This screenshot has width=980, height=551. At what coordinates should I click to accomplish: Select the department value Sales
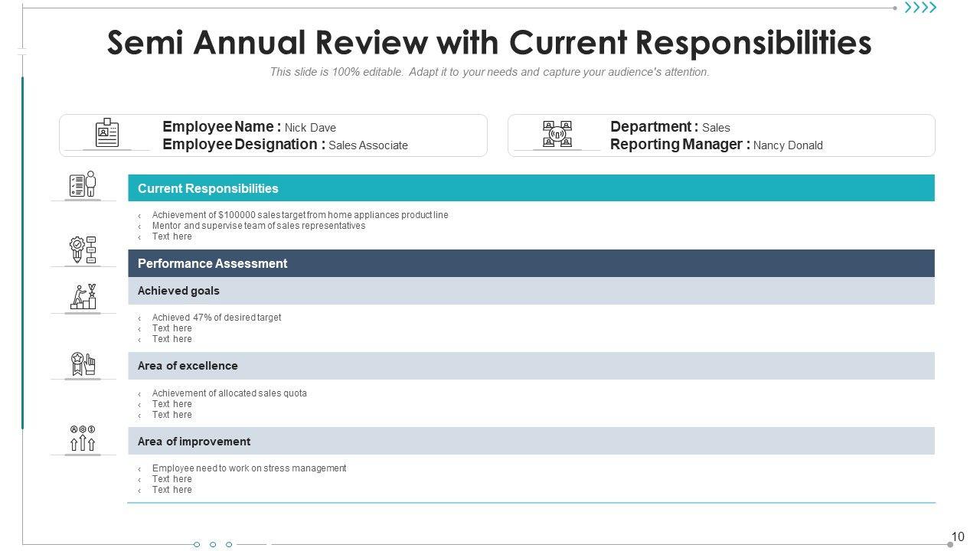tap(716, 128)
